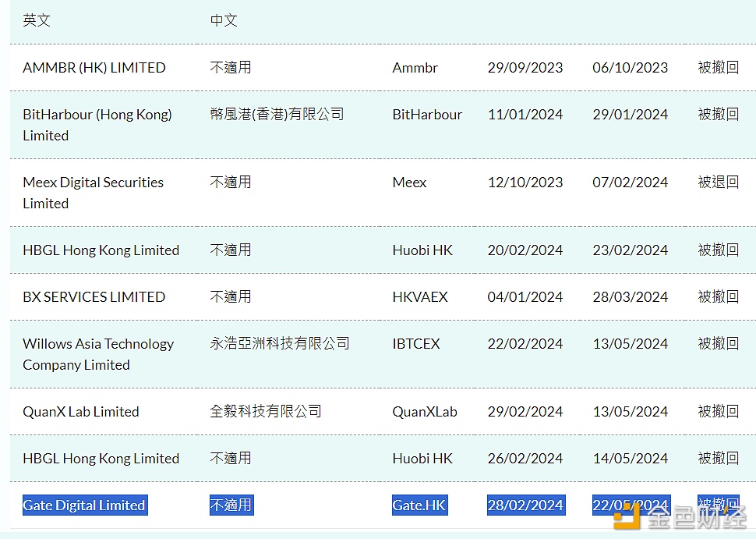Click date 04/01/2024
This screenshot has height=539, width=756.
[525, 297]
